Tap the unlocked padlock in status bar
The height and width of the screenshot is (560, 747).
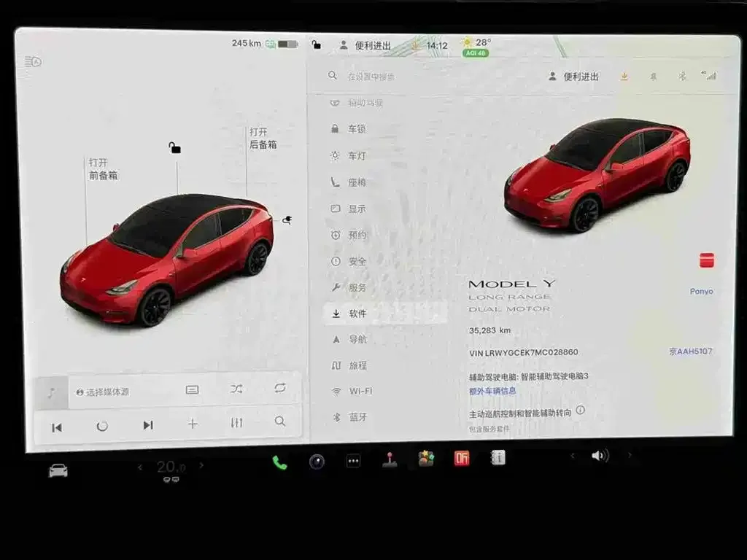[316, 44]
